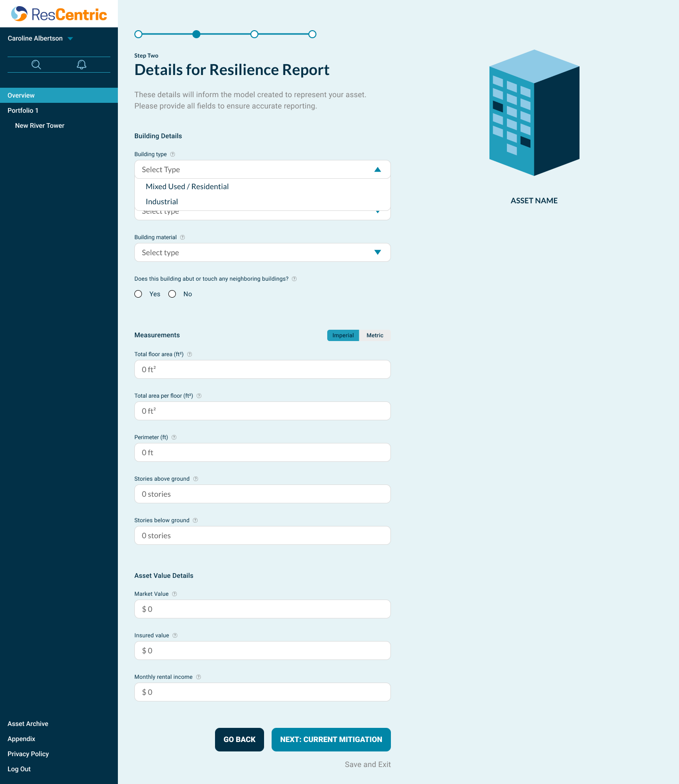
Task: Expand the Caroline Albertson user menu
Action: 70,39
